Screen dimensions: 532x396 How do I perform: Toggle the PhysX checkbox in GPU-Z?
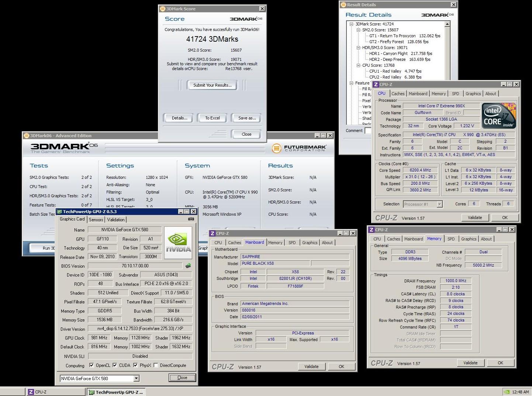135,365
